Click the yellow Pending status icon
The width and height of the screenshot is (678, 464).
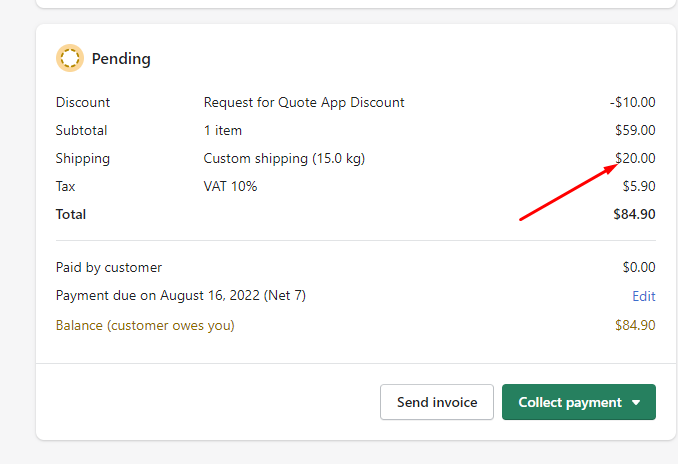[x=69, y=59]
